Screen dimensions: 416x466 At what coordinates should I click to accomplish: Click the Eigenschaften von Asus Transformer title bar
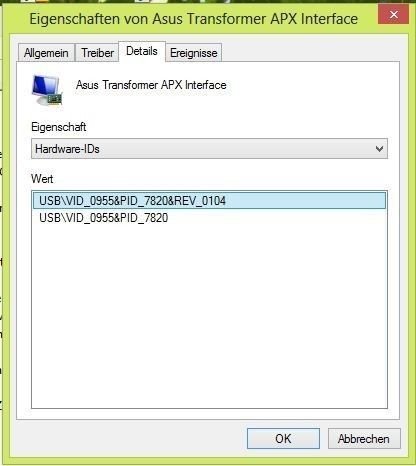coord(193,19)
